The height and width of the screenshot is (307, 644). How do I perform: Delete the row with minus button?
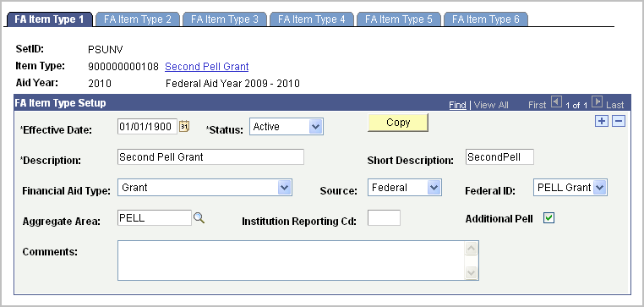[619, 121]
